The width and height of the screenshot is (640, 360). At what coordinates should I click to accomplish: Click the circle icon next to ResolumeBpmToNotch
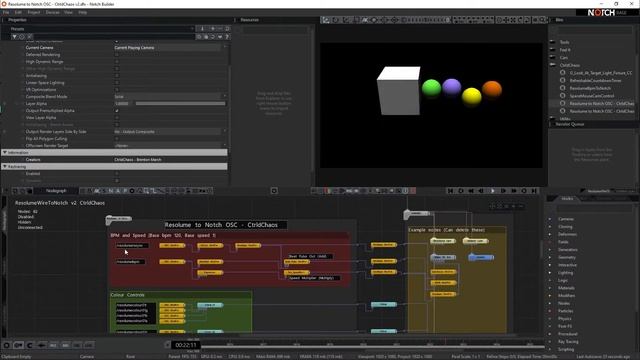tap(562, 88)
